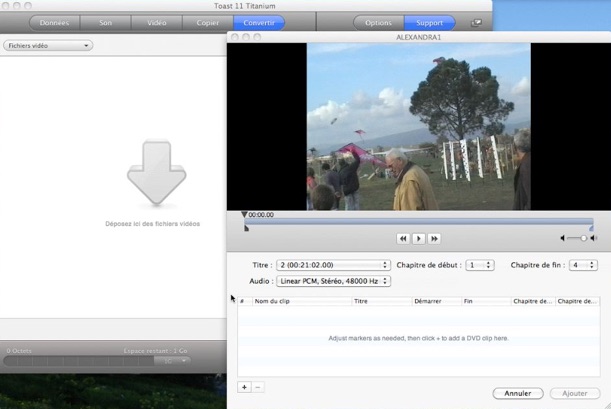Click the Espace restant : 1 Go text
The height and width of the screenshot is (409, 611).
tap(155, 351)
